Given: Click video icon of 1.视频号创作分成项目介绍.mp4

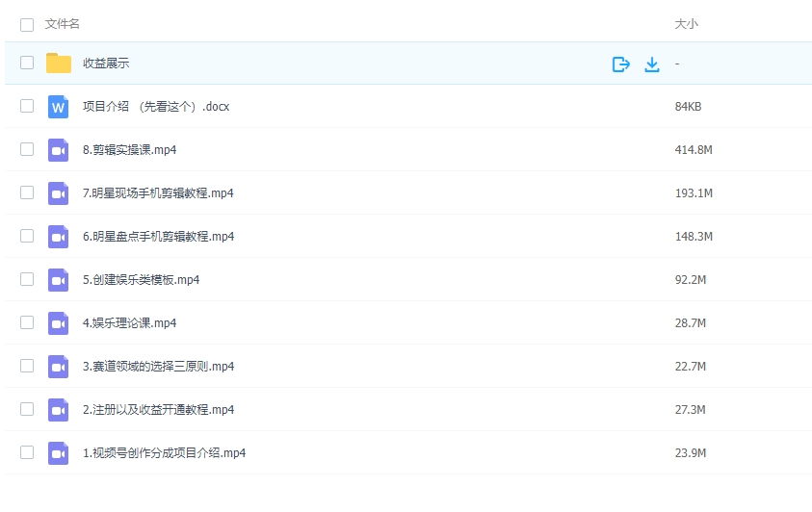Looking at the screenshot, I should (x=59, y=453).
